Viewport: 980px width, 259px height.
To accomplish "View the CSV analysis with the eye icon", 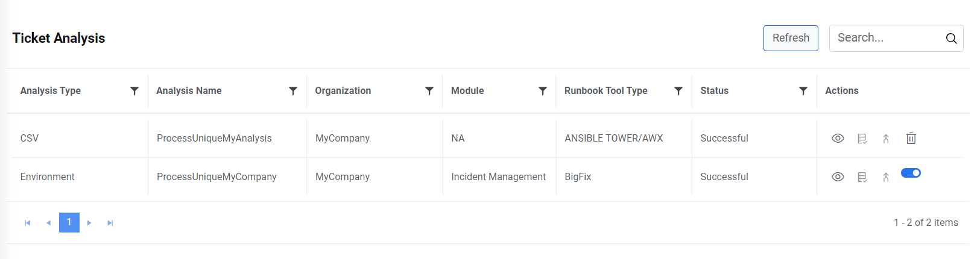I will point(838,139).
